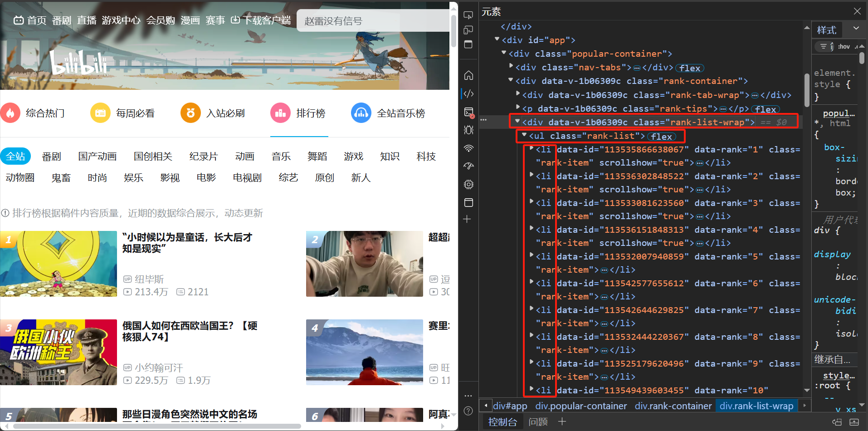Open the drawer expand icon at the bottom right of DevTools

pyautogui.click(x=854, y=422)
